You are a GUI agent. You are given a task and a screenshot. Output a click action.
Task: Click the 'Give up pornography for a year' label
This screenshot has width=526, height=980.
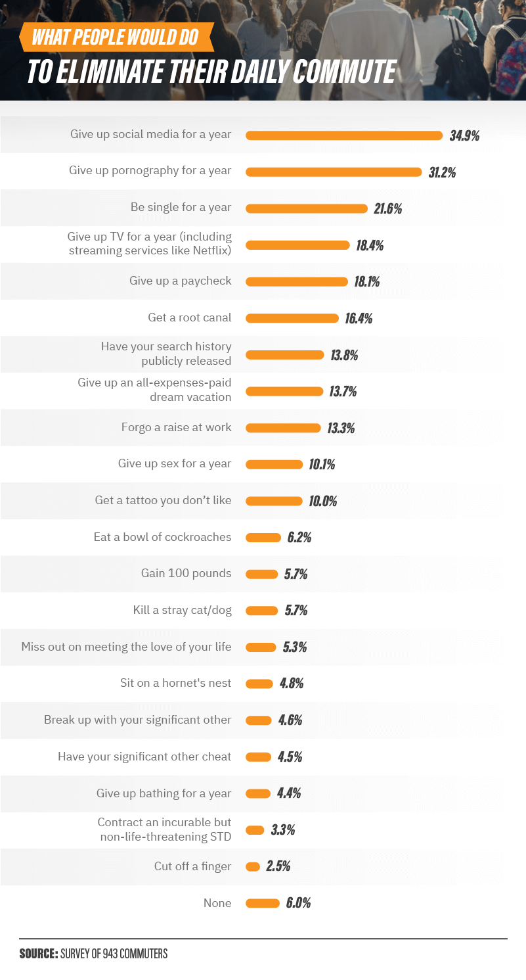[x=150, y=171]
